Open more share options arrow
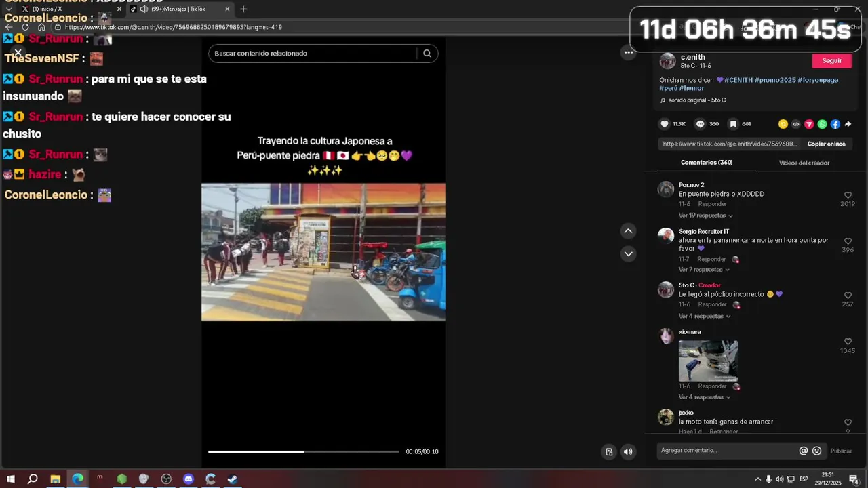Image resolution: width=868 pixels, height=488 pixels. click(x=848, y=124)
